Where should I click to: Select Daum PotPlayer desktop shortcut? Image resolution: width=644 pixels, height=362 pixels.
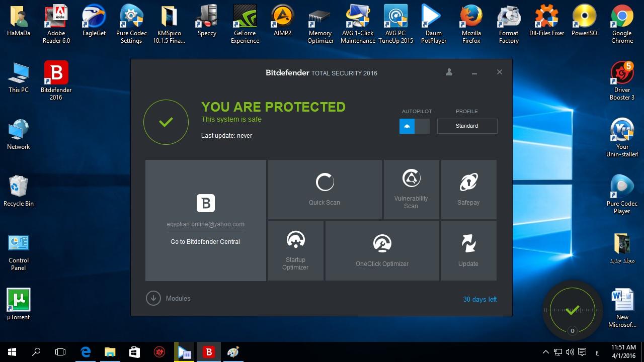coord(434,24)
